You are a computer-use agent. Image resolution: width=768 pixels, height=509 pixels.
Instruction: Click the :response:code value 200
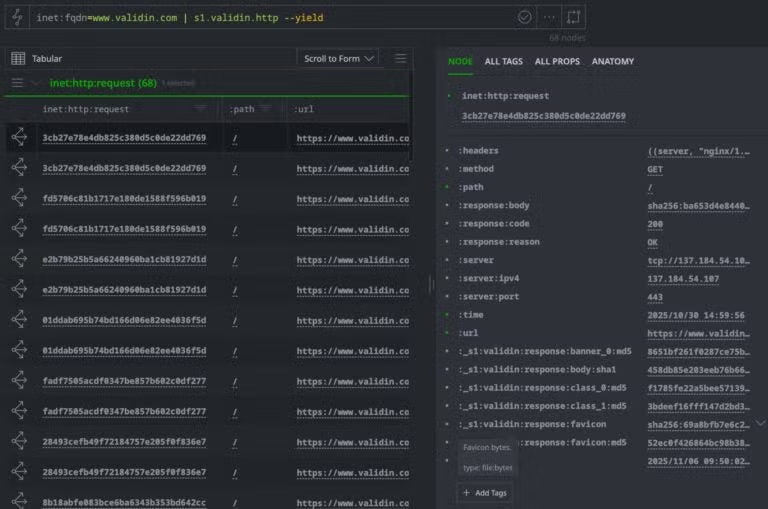click(655, 224)
